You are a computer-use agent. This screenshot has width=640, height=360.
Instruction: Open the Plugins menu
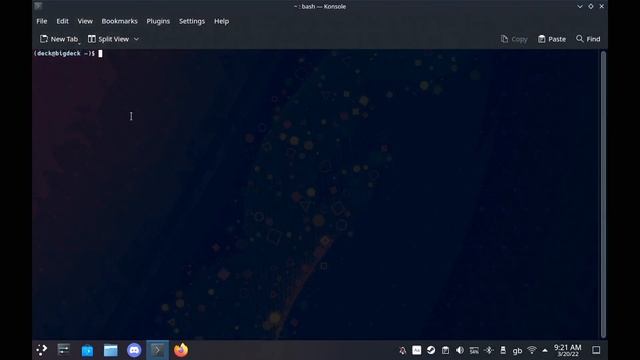(x=158, y=21)
